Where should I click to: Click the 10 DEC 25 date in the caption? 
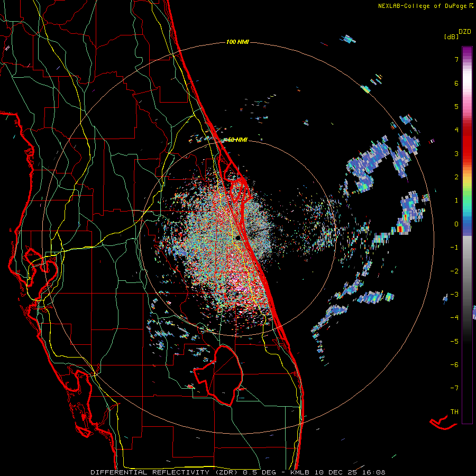click(x=337, y=472)
